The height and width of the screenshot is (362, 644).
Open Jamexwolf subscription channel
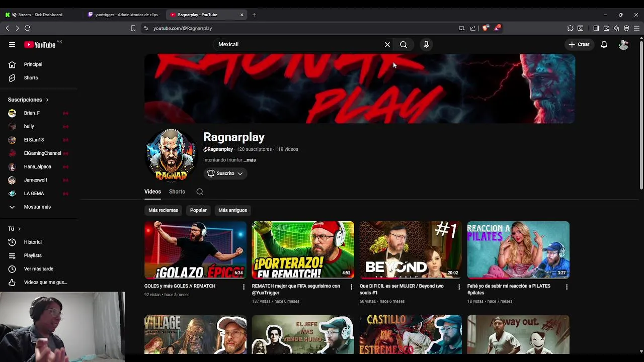[x=39, y=180]
